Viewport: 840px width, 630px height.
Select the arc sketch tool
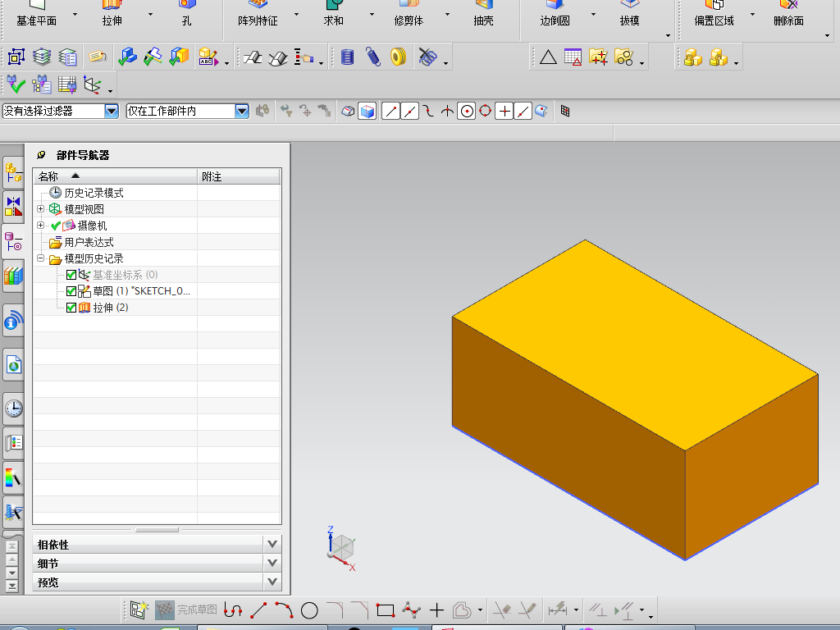click(x=284, y=610)
